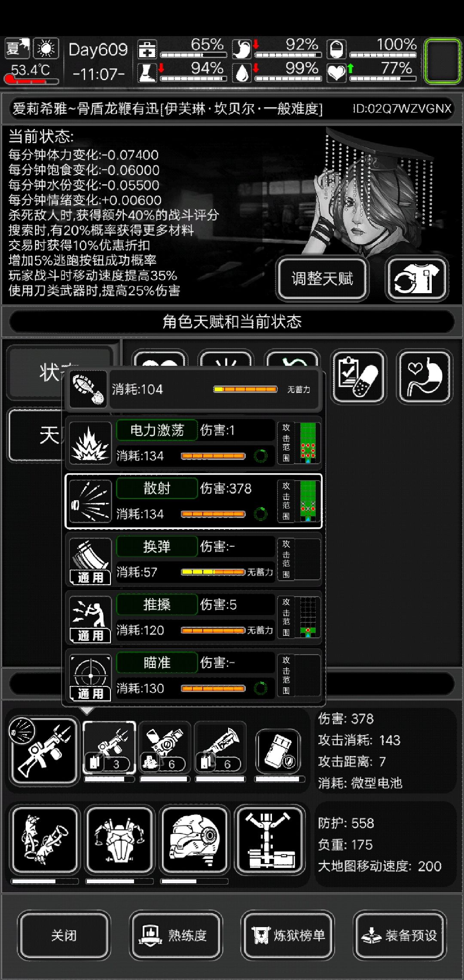Open the 装备预设 equipment presets
Image resolution: width=464 pixels, height=980 pixels.
point(400,935)
